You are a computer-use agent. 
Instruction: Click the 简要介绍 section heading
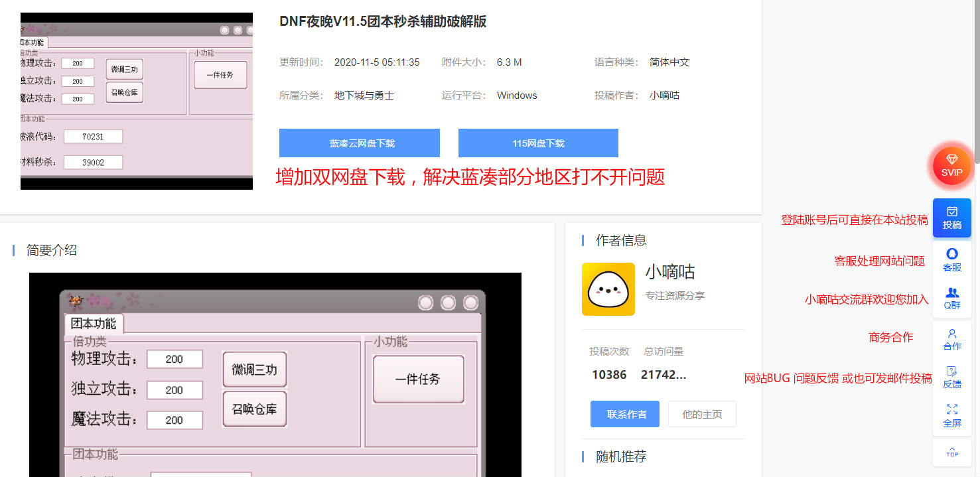pyautogui.click(x=50, y=250)
